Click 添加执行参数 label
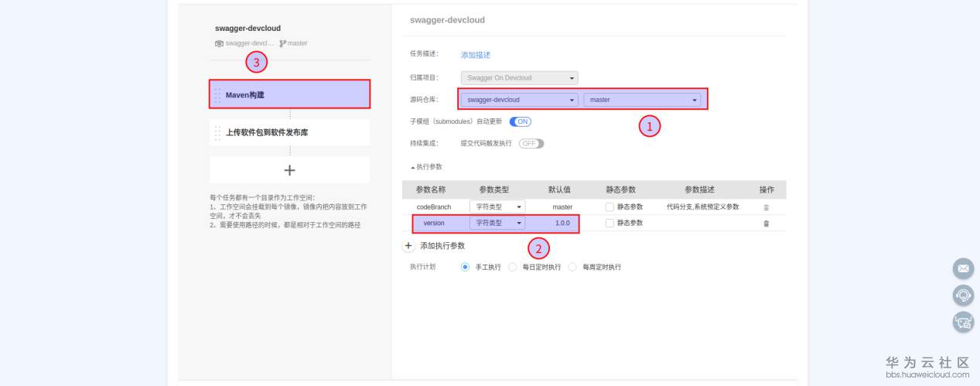This screenshot has height=386, width=980. point(442,245)
